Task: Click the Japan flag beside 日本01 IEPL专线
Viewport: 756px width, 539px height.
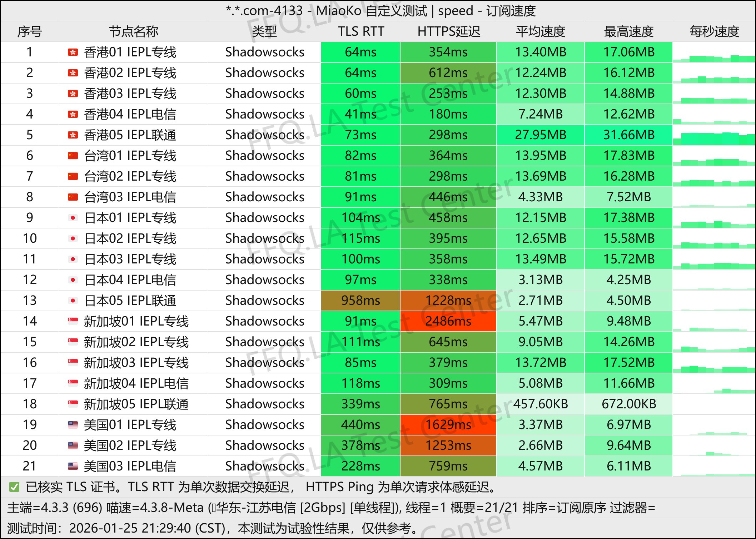Action: tap(73, 218)
